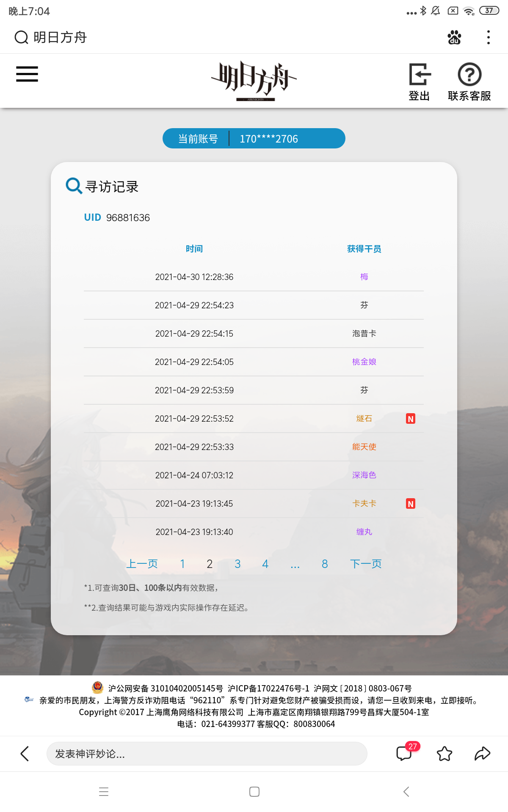
Task: Click the 获得干员 column header
Action: coord(364,249)
